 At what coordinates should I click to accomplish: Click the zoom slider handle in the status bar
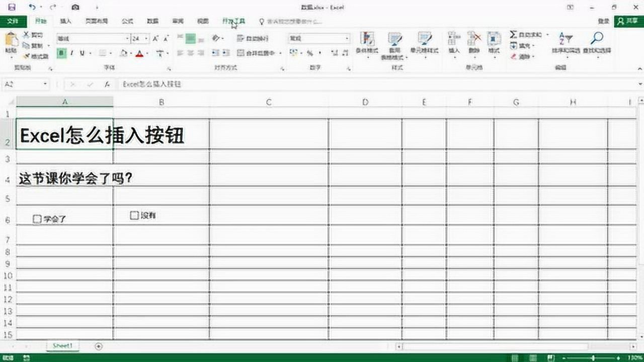[x=593, y=357]
